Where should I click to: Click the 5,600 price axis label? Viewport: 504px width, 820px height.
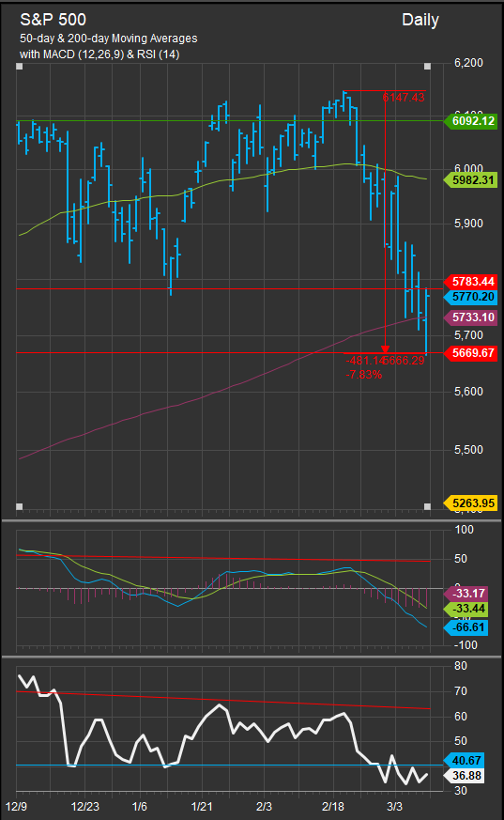468,392
